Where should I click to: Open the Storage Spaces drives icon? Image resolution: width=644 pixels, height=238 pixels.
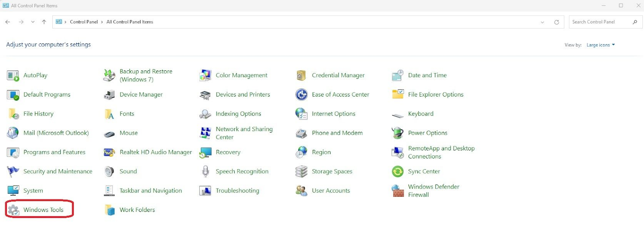(301, 172)
